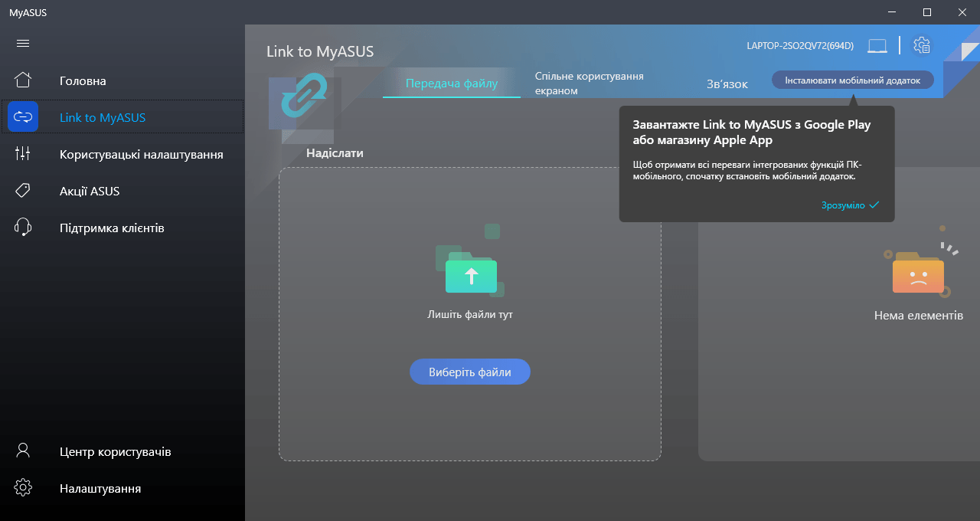Click the Виберіть файли button
This screenshot has height=521, width=980.
[x=470, y=372]
